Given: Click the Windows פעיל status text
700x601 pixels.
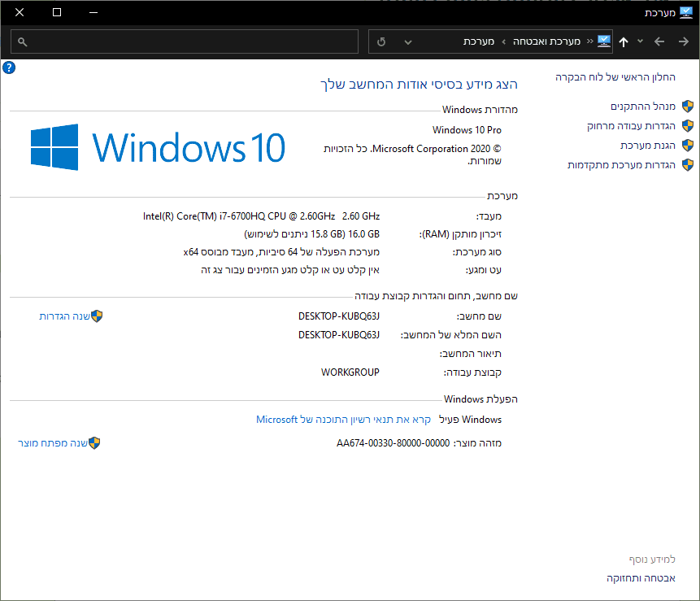Looking at the screenshot, I should (x=471, y=420).
